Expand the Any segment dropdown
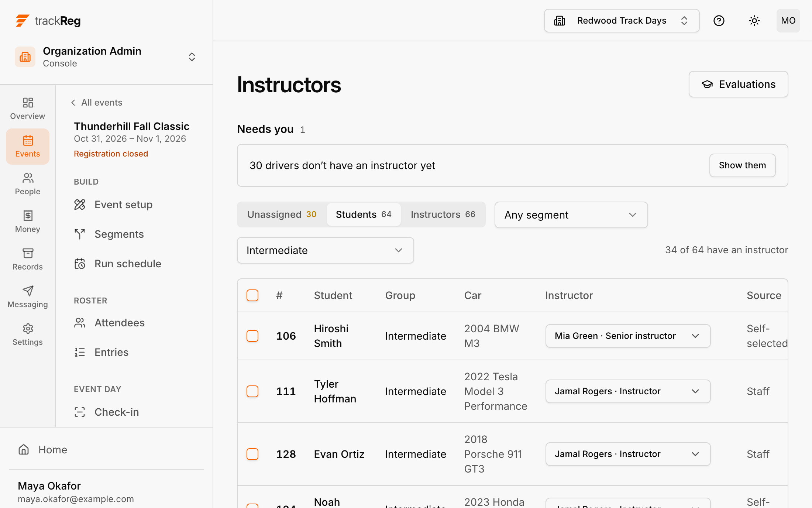The height and width of the screenshot is (508, 812). (x=571, y=215)
